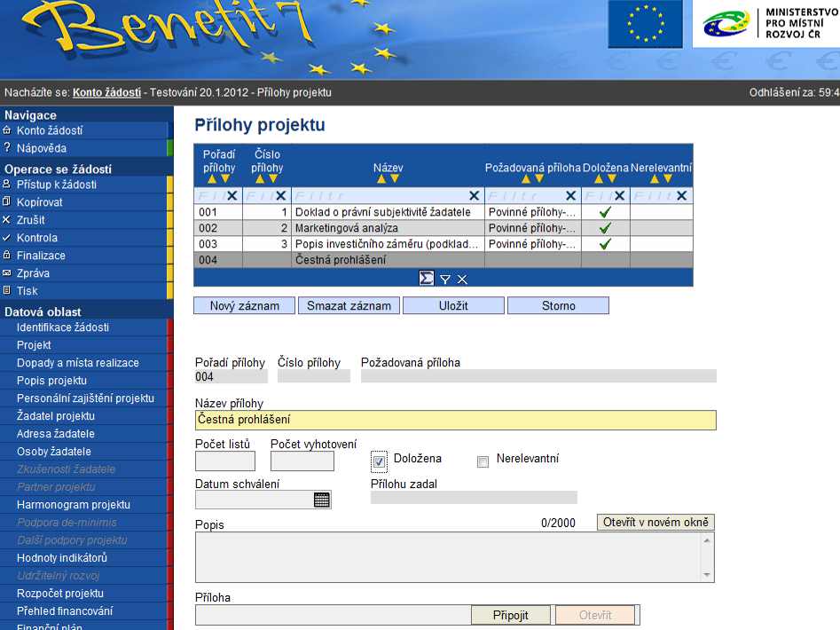Open Dopady a místa realizace
The image size is (840, 630).
point(78,363)
